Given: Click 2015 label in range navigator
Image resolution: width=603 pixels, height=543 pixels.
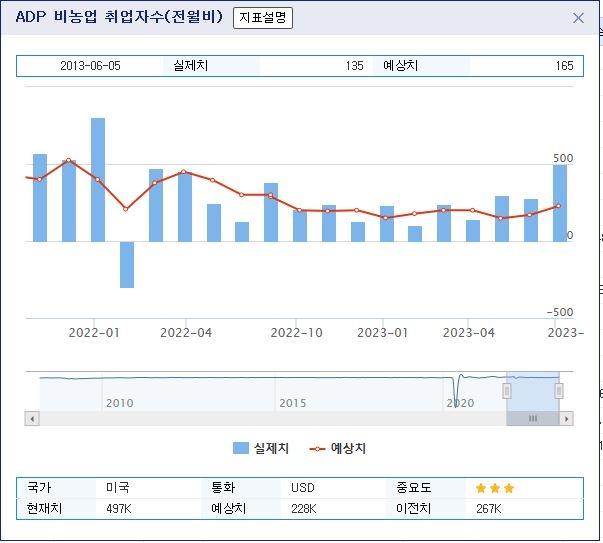Looking at the screenshot, I should click(x=293, y=403).
